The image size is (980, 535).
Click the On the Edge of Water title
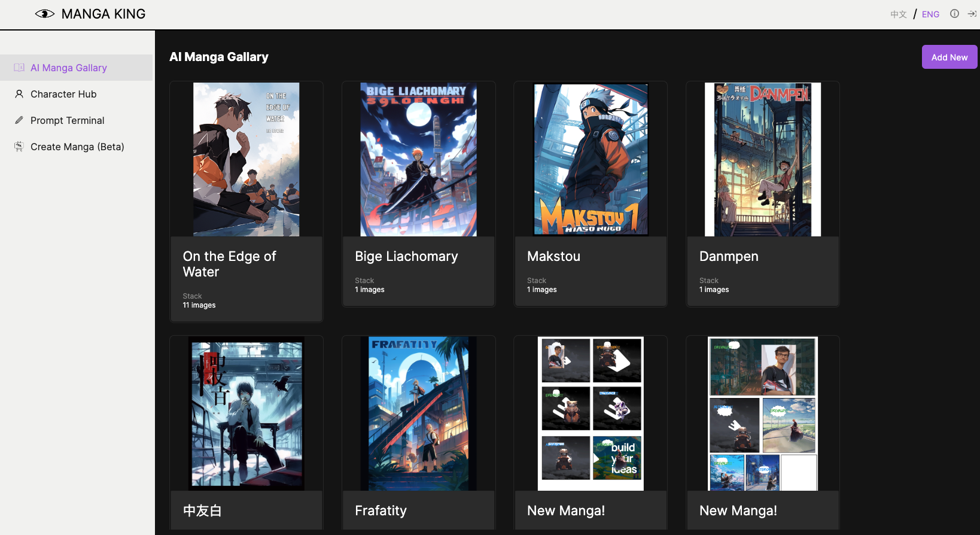229,264
